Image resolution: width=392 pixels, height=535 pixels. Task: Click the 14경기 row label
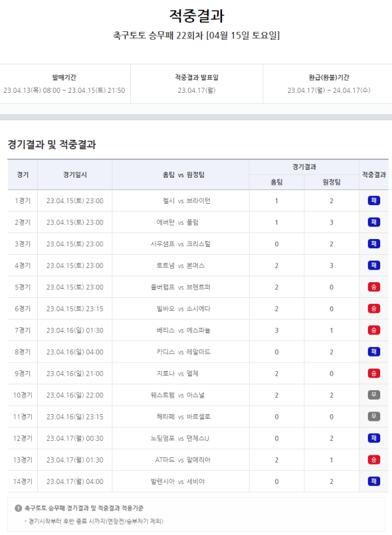coord(22,481)
